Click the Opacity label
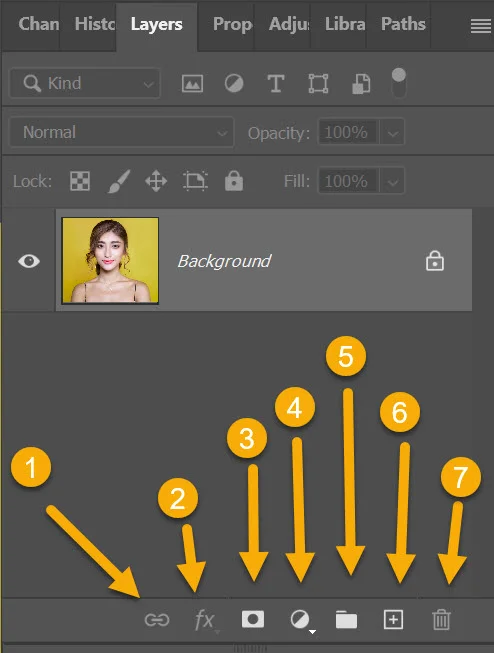Screen dimensions: 494x653 click(x=279, y=133)
